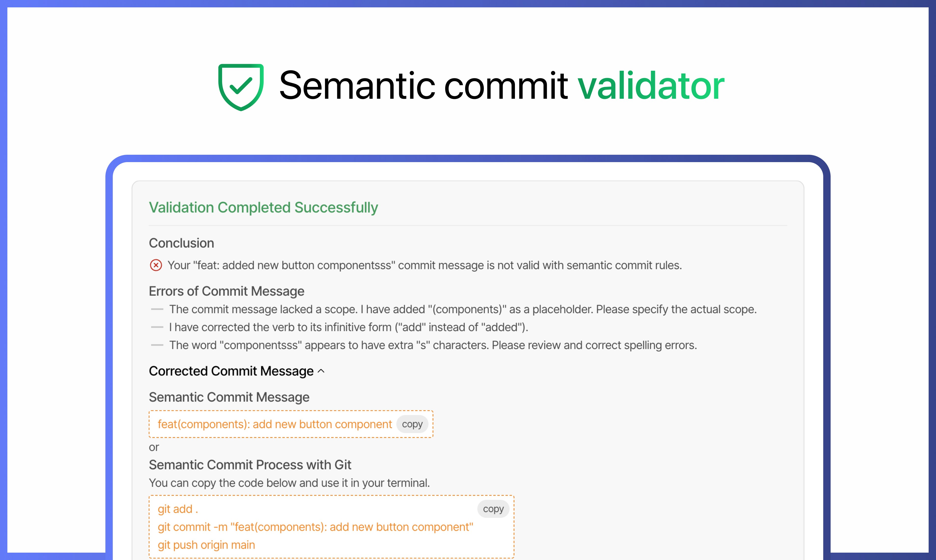
Task: Click the Validation Completed Successfully heading
Action: 263,208
